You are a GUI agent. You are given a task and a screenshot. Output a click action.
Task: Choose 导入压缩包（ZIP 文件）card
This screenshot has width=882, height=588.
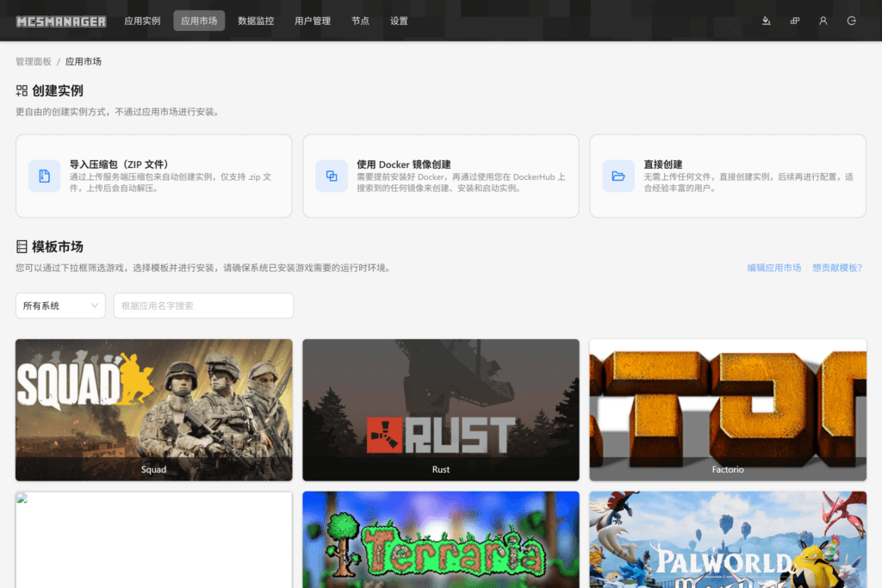(153, 176)
